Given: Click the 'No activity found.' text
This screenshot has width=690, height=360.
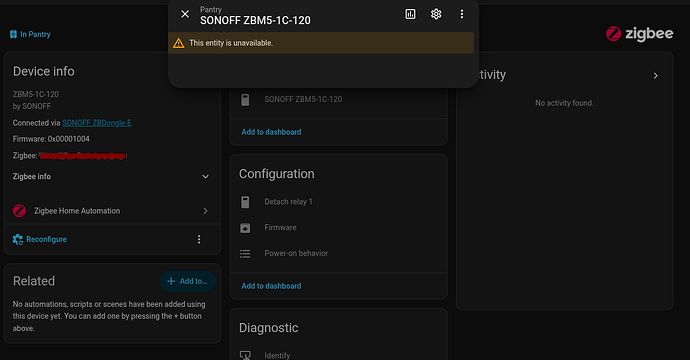Looking at the screenshot, I should coord(564,103).
